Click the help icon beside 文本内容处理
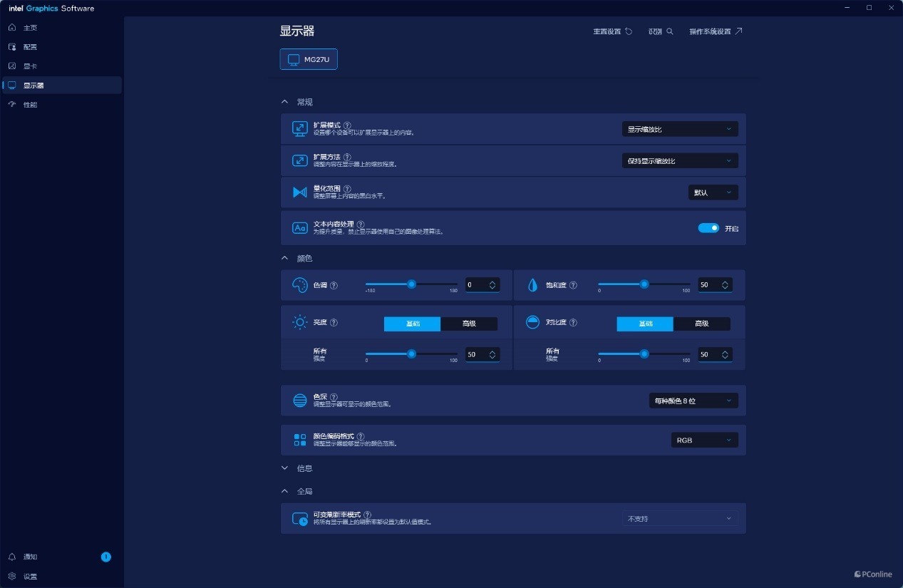 (361, 224)
